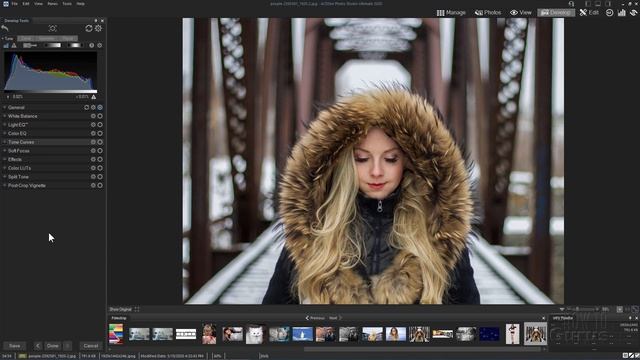The image size is (640, 360).
Task: Open the File menu
Action: click(15, 4)
